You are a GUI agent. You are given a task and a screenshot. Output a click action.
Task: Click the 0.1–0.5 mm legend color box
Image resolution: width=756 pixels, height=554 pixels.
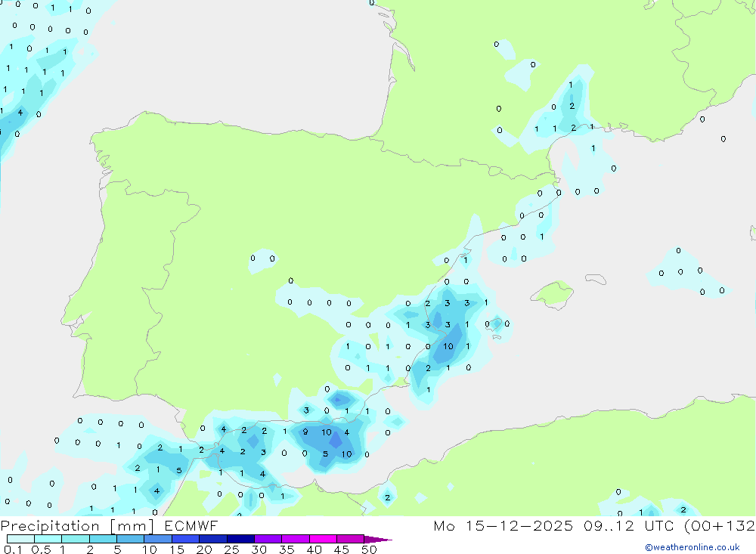(20, 539)
